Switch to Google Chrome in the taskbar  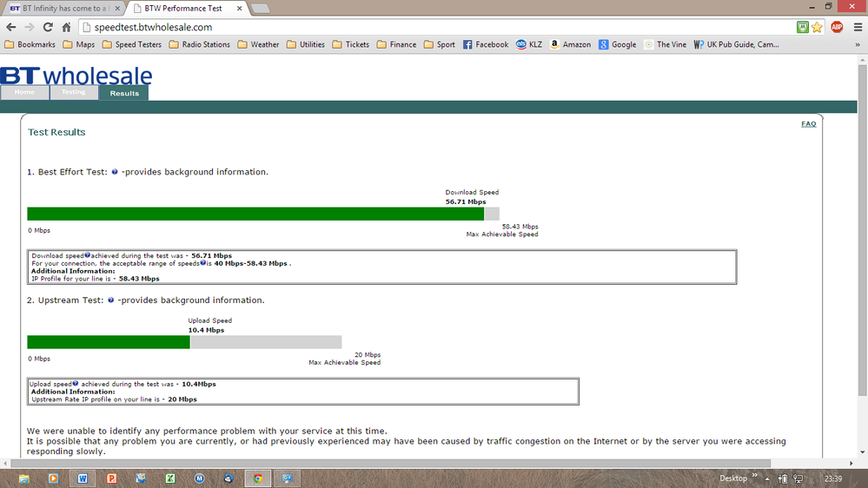[x=258, y=478]
